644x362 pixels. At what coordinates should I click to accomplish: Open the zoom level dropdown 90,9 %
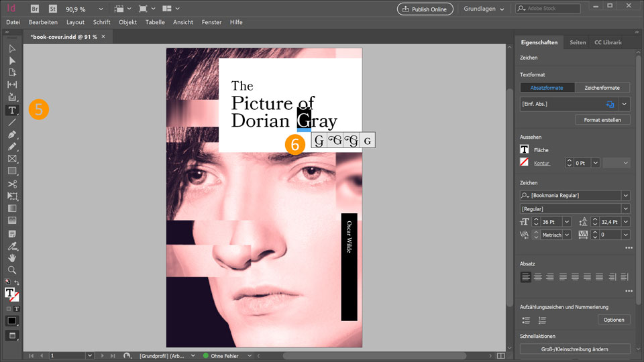point(101,9)
